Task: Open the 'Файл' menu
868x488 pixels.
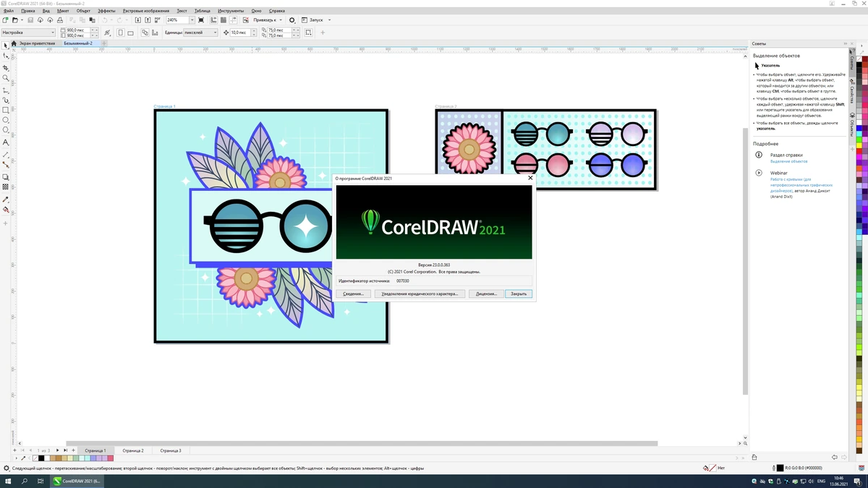Action: tap(8, 11)
